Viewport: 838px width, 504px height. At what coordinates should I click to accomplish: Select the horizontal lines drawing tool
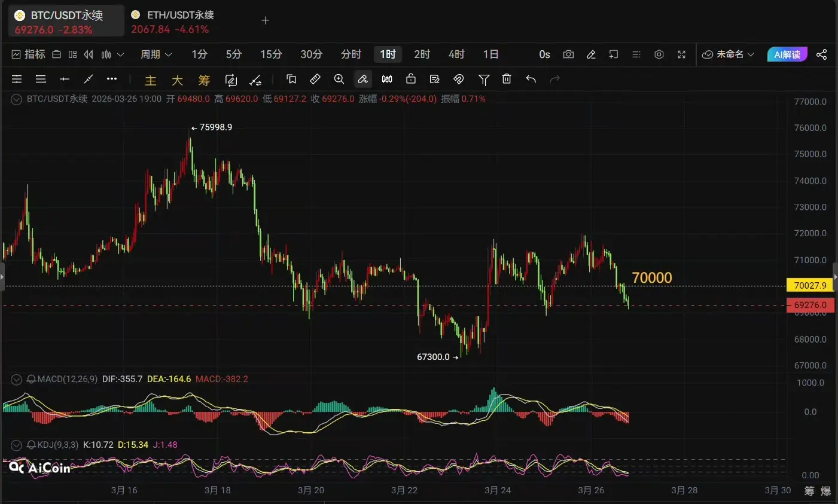click(41, 79)
